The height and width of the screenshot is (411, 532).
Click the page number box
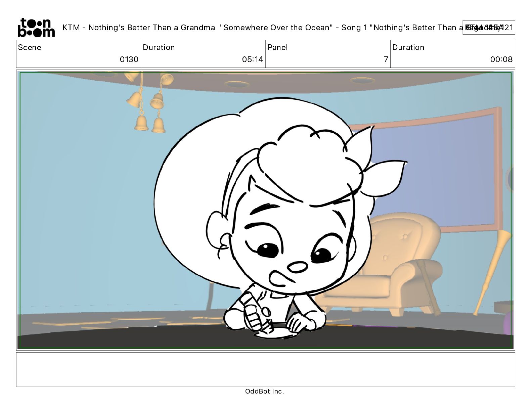coord(489,28)
